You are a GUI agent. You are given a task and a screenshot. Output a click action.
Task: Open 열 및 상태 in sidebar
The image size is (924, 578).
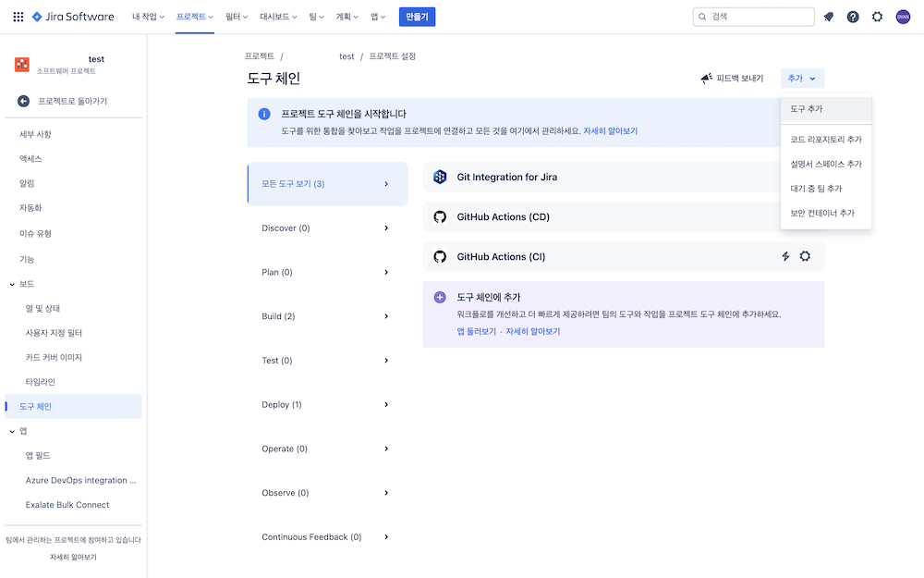[73, 309]
